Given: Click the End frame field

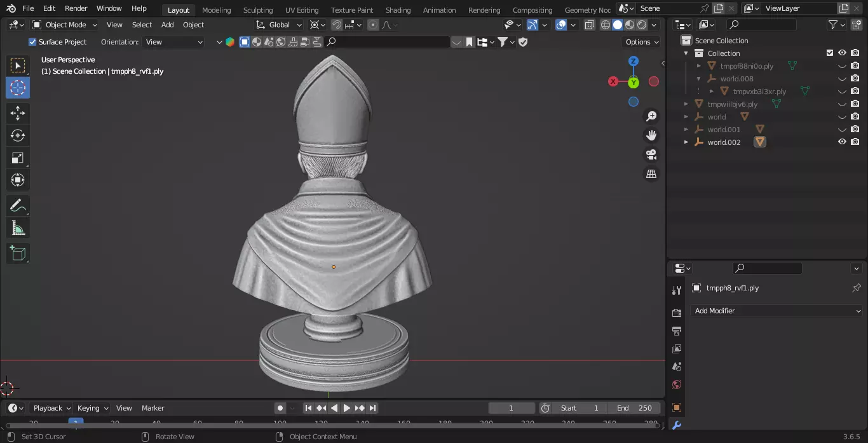Looking at the screenshot, I should click(x=634, y=408).
